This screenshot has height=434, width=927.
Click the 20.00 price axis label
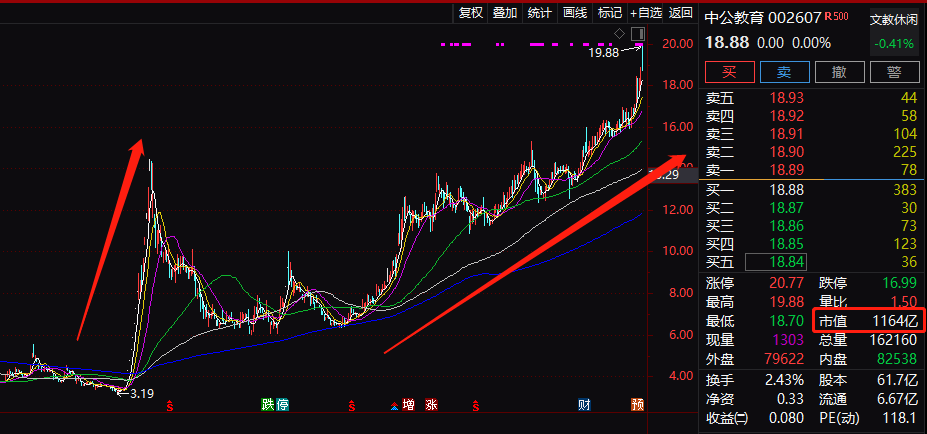[x=677, y=43]
